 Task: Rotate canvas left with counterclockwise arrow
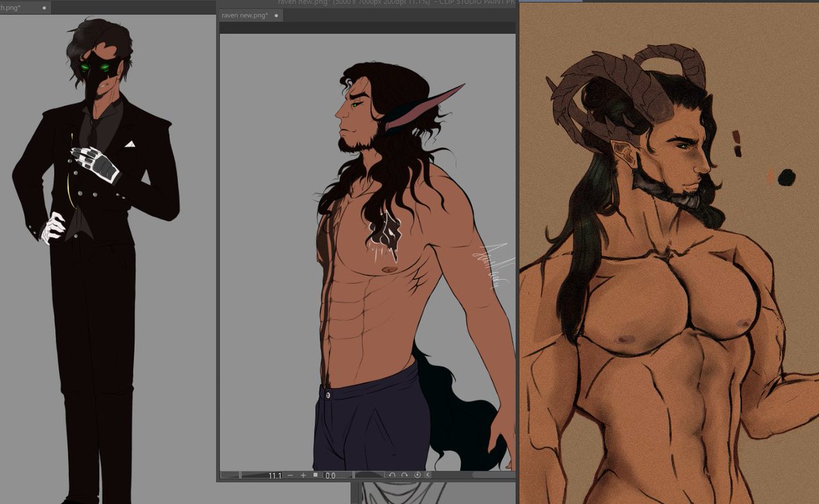pyautogui.click(x=392, y=475)
